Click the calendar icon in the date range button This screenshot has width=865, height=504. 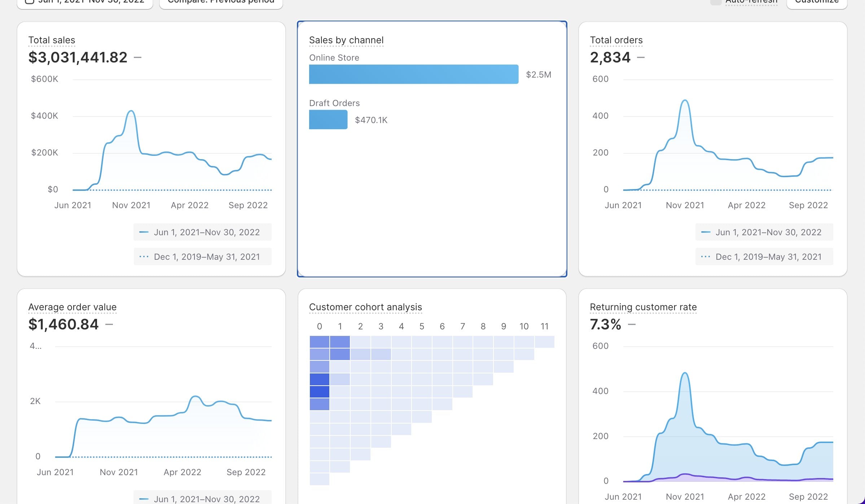[x=30, y=1]
